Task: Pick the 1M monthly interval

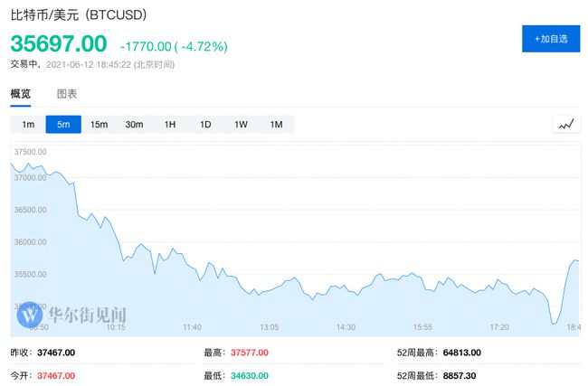Action: click(276, 125)
